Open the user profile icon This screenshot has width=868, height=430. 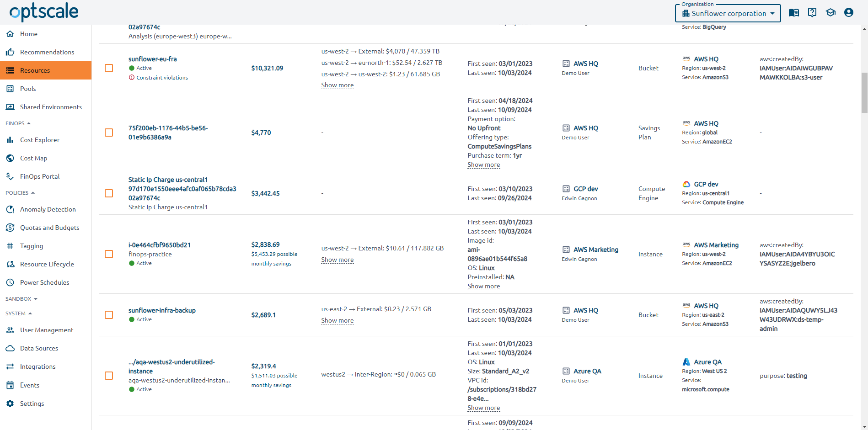pos(849,13)
